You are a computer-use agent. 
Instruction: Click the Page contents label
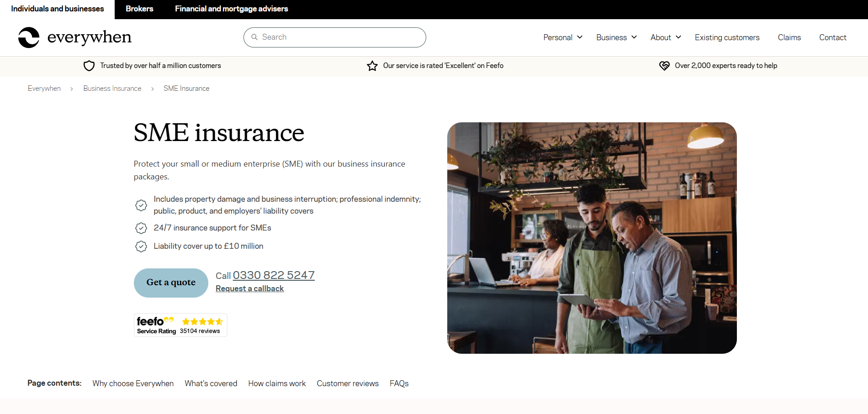54,383
